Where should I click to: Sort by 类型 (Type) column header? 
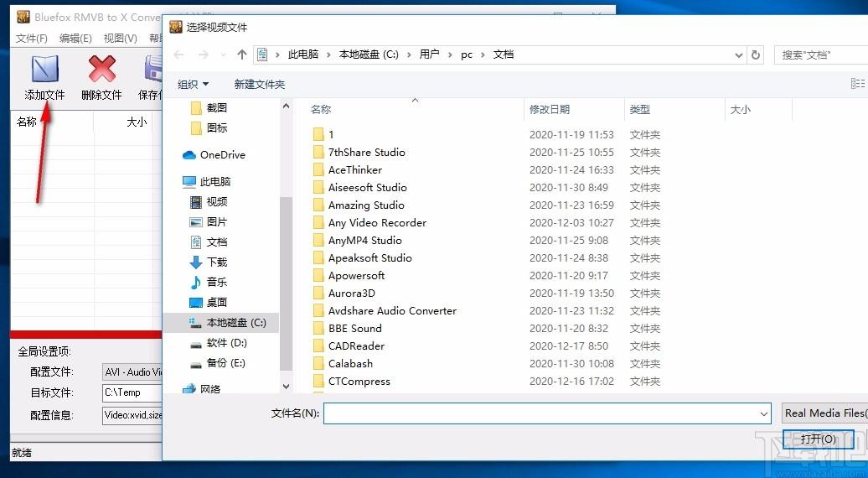[x=674, y=110]
